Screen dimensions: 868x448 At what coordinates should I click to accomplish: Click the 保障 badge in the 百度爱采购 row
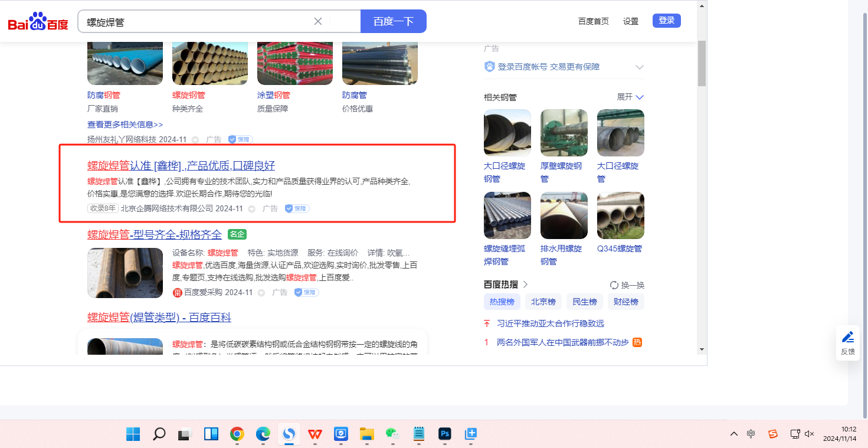pos(306,292)
